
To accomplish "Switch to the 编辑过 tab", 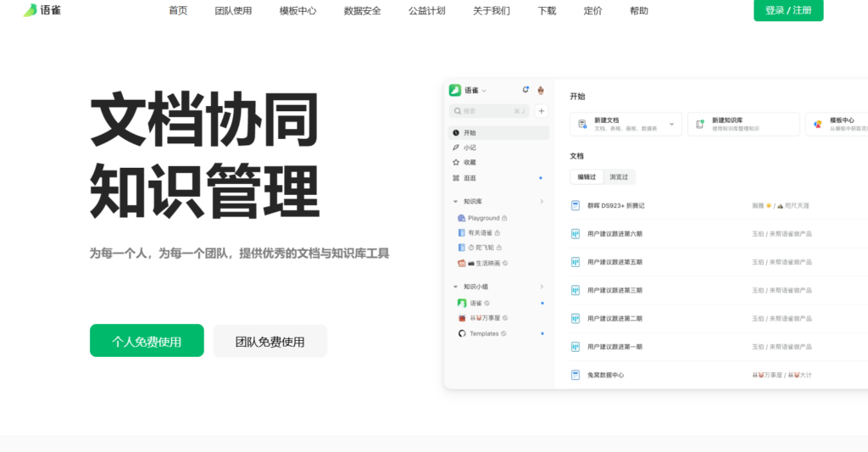I will 587,177.
